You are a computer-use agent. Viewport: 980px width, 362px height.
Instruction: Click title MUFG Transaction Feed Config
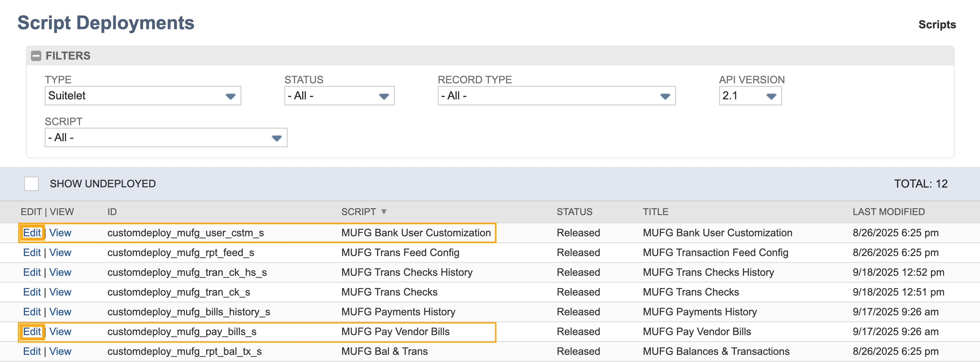click(x=716, y=253)
